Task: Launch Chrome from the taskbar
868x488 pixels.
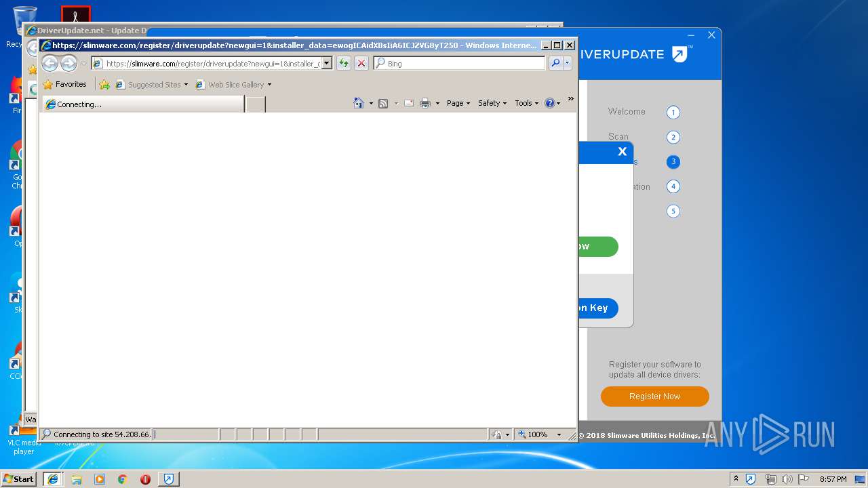Action: coord(123,479)
